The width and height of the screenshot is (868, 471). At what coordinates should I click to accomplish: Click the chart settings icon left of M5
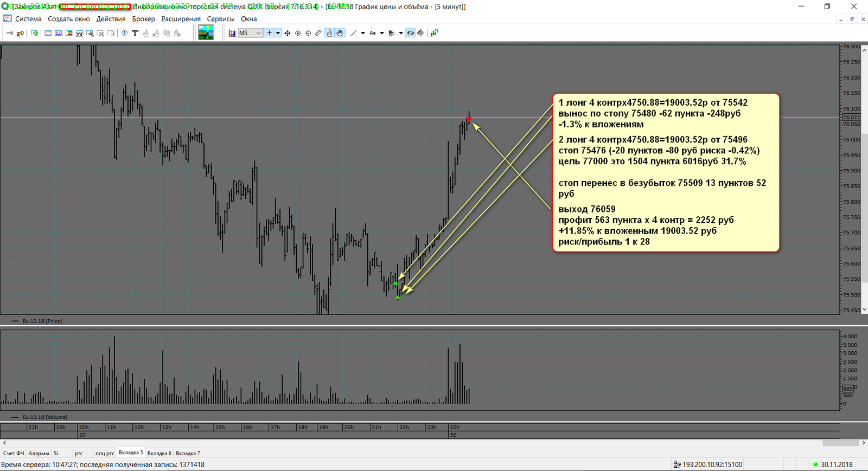point(232,33)
